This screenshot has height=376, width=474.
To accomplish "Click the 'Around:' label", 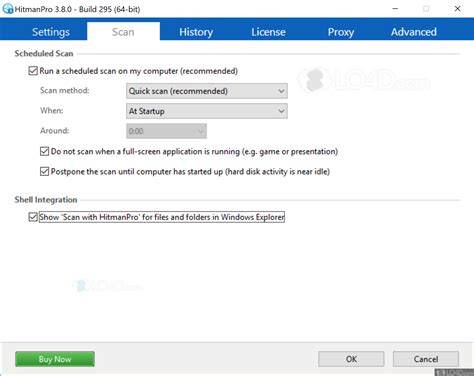I will click(x=55, y=131).
